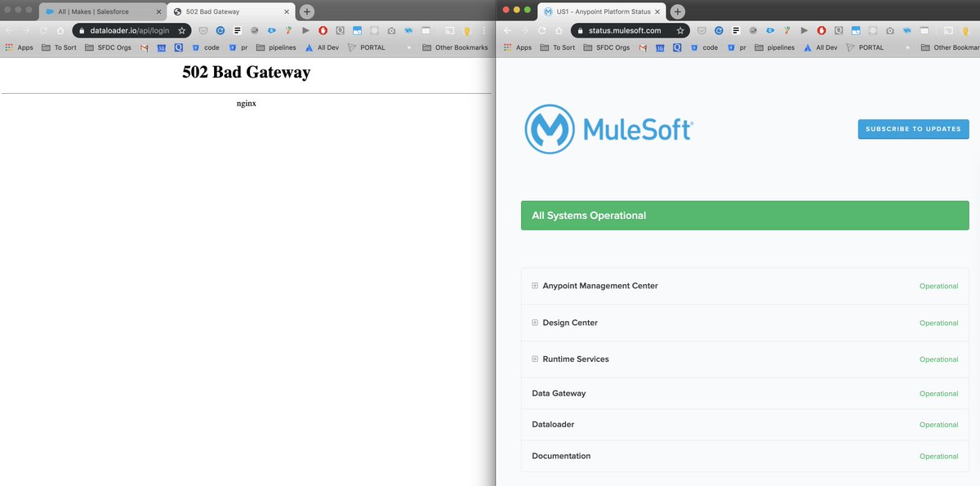Expand the Runtime Services component group
Image resolution: width=980 pixels, height=486 pixels.
click(x=535, y=359)
